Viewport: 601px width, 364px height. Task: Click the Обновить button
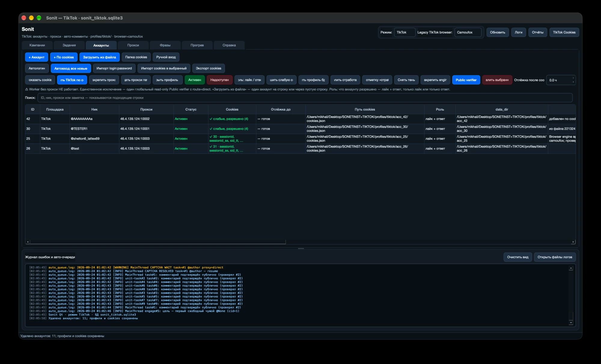498,32
